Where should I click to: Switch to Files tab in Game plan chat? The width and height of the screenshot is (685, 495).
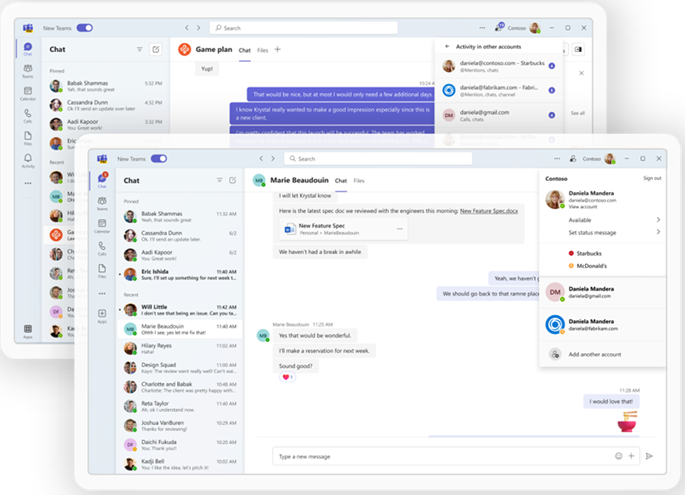[x=263, y=50]
